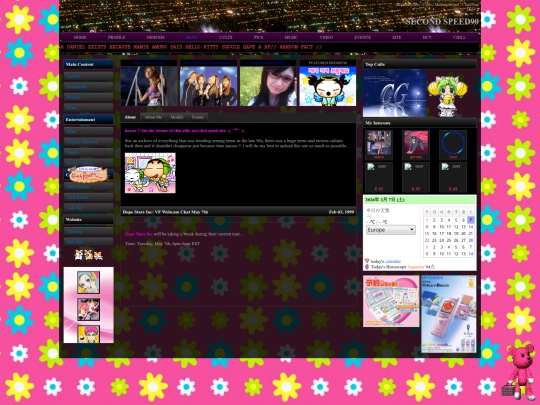540x405 pixels.
Task: Open the pink laptop ad banner
Action: tap(391, 301)
